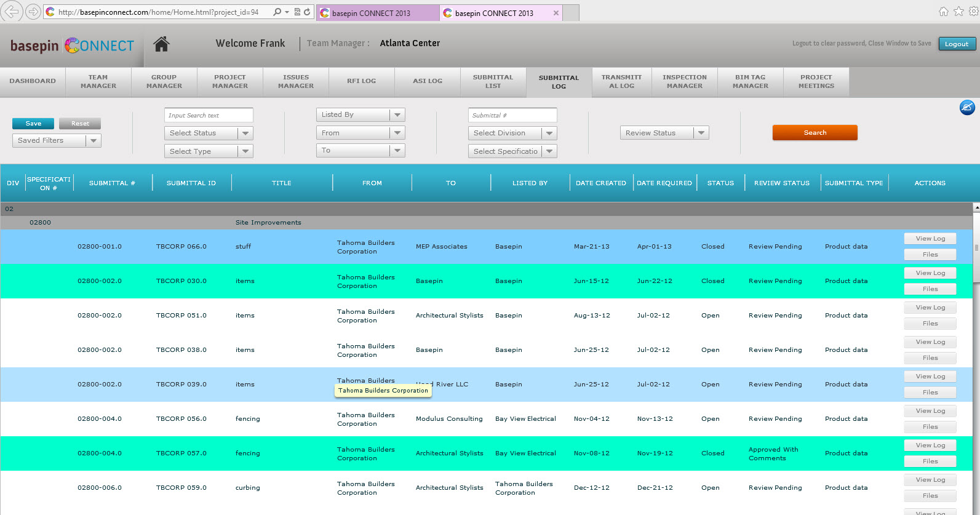The image size is (980, 515).
Task: Go to the Dashboard tab
Action: [33, 81]
